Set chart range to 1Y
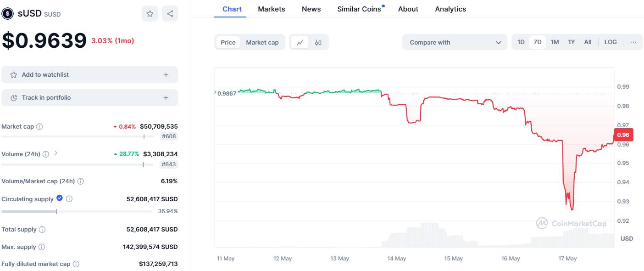The width and height of the screenshot is (644, 271). pyautogui.click(x=572, y=42)
